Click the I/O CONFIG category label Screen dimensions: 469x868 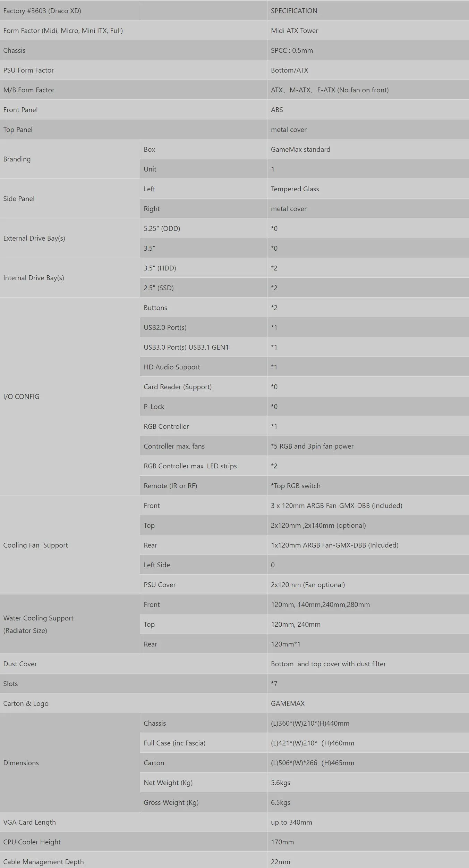(21, 397)
